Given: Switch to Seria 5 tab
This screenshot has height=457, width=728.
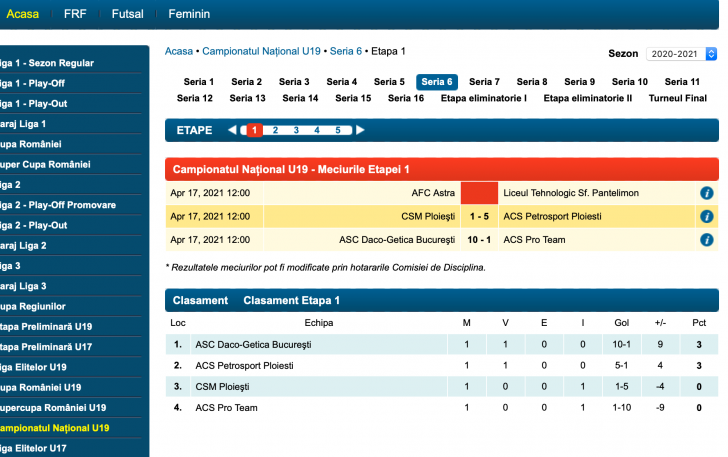Looking at the screenshot, I should tap(389, 82).
